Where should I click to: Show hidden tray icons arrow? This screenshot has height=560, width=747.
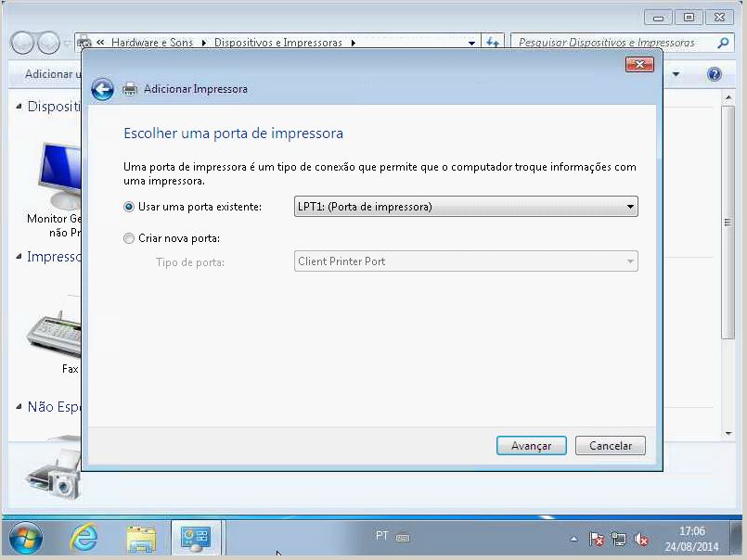click(x=574, y=539)
